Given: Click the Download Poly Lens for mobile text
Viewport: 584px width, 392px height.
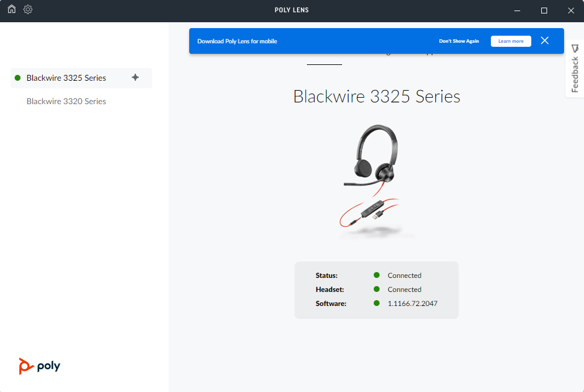Looking at the screenshot, I should 237,42.
